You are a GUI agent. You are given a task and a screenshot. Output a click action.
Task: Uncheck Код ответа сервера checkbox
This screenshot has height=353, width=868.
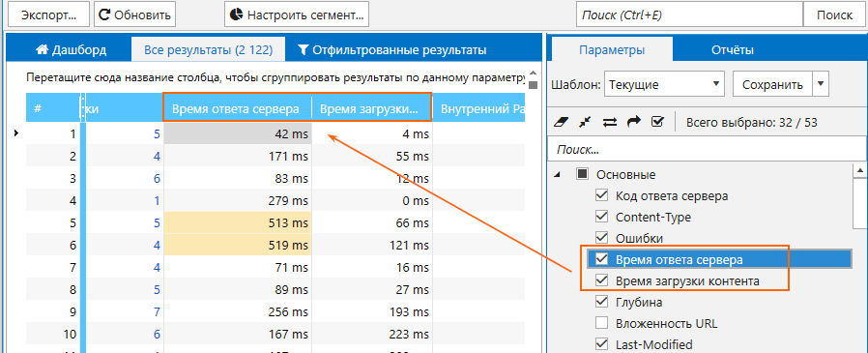601,195
